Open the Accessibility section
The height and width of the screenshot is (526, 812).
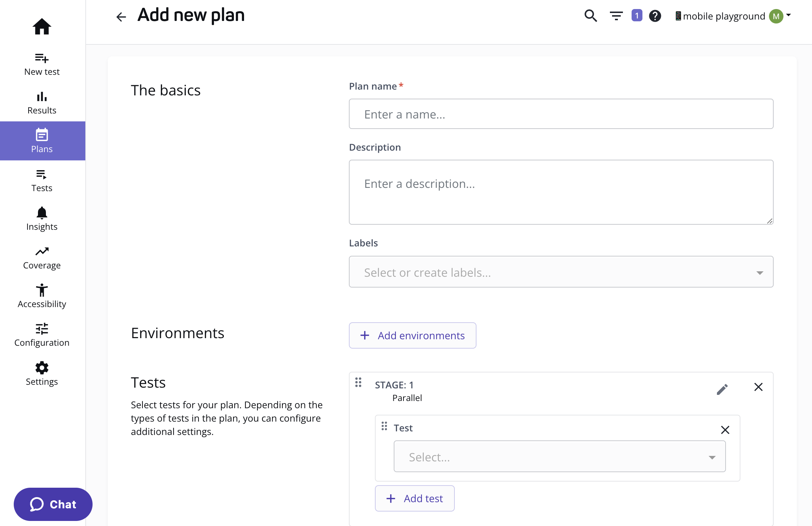pyautogui.click(x=42, y=296)
